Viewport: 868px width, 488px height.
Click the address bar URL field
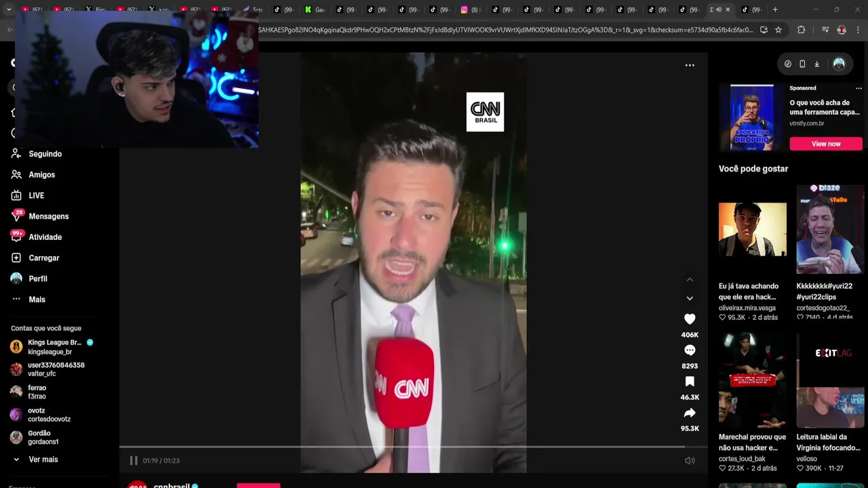click(x=505, y=30)
